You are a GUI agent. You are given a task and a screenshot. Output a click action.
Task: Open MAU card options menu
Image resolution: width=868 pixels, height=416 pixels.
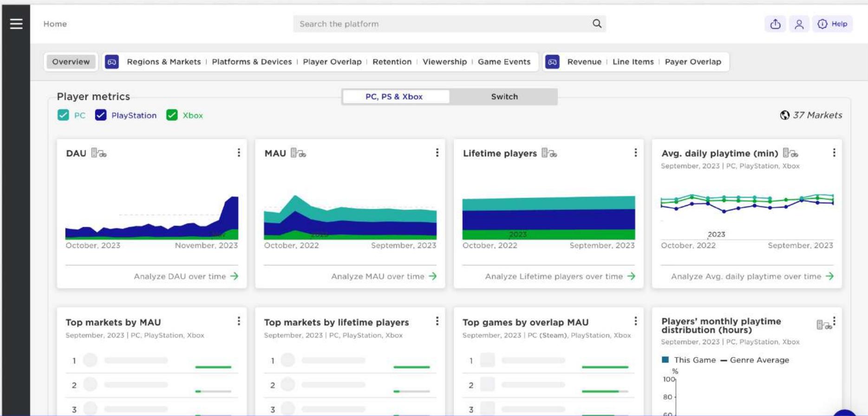[x=437, y=152]
